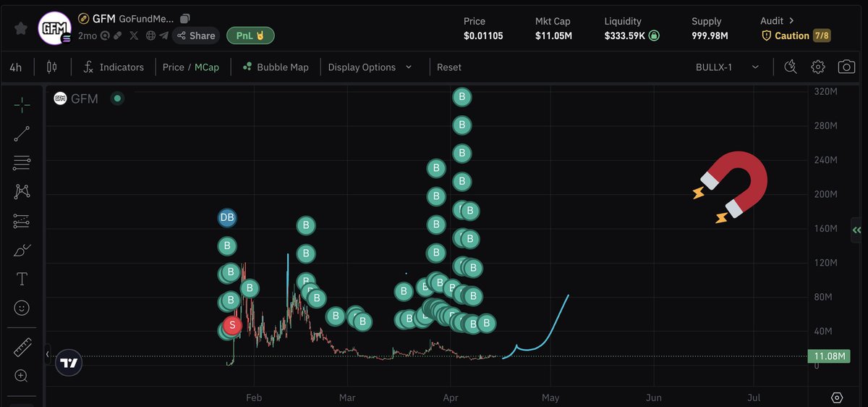Expand the Audit details arrow
The width and height of the screenshot is (868, 407).
coord(791,21)
